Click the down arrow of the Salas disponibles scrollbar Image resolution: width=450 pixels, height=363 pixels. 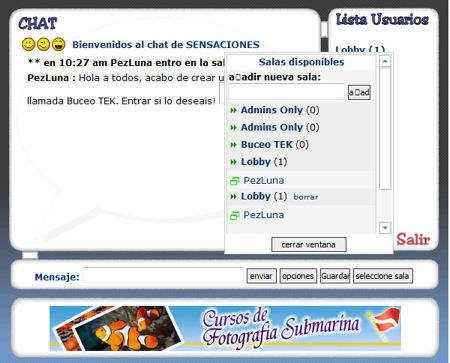tap(385, 228)
